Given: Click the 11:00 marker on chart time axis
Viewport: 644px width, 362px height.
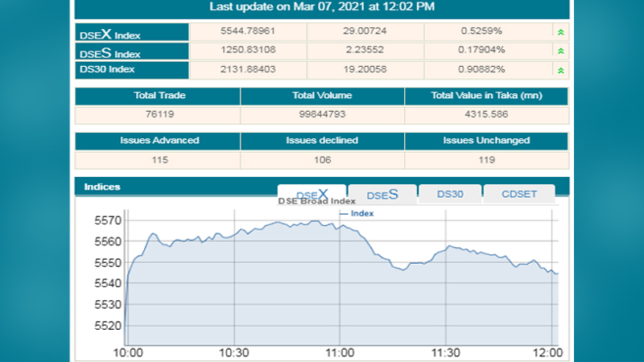Looking at the screenshot, I should tap(340, 353).
